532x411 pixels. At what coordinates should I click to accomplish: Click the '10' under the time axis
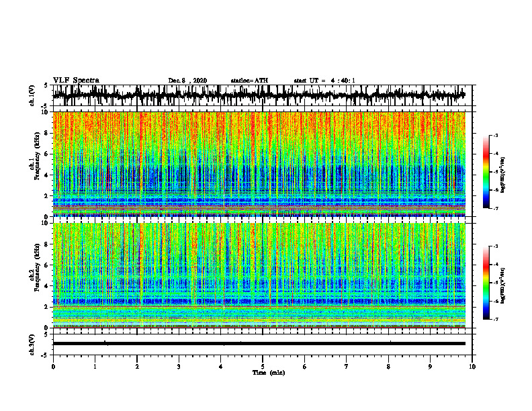click(x=472, y=367)
